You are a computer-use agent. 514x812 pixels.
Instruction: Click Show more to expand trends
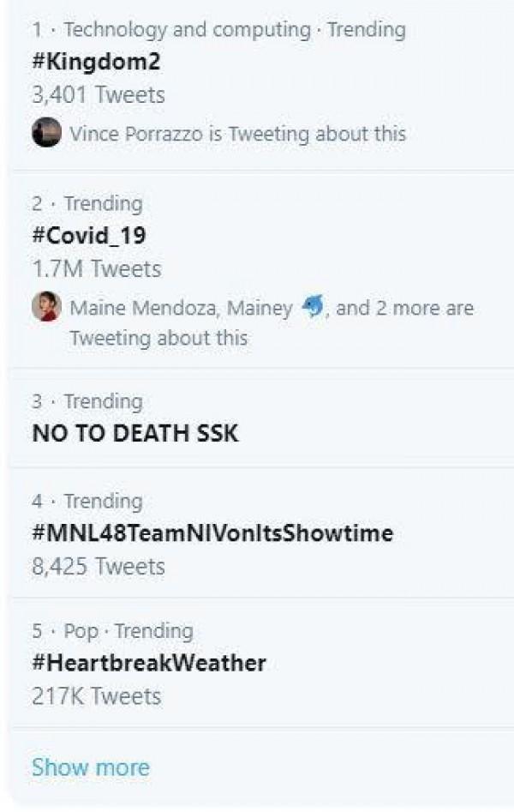[90, 767]
